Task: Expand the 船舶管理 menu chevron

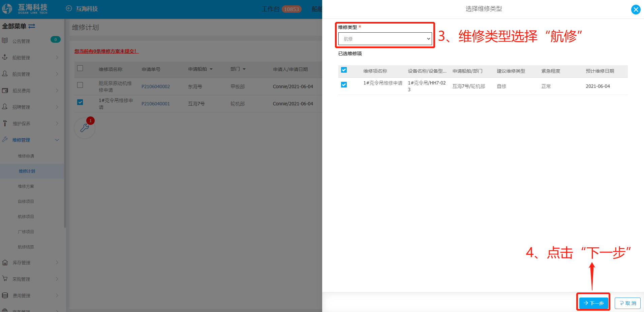Action: 57,58
